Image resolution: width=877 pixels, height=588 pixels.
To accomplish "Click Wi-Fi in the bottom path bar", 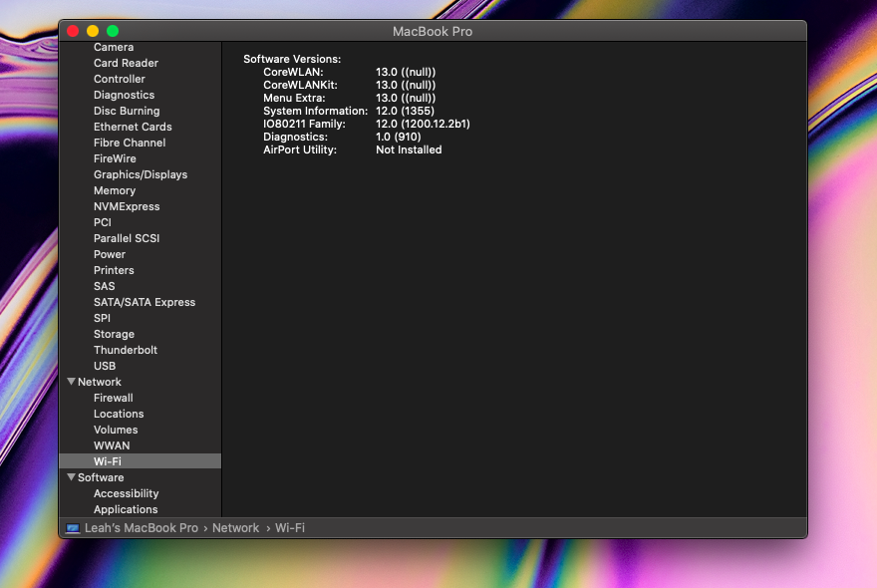I will [290, 528].
